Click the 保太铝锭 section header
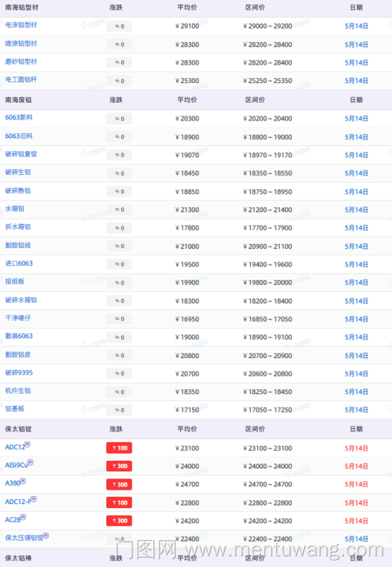The width and height of the screenshot is (392, 567). point(18,430)
